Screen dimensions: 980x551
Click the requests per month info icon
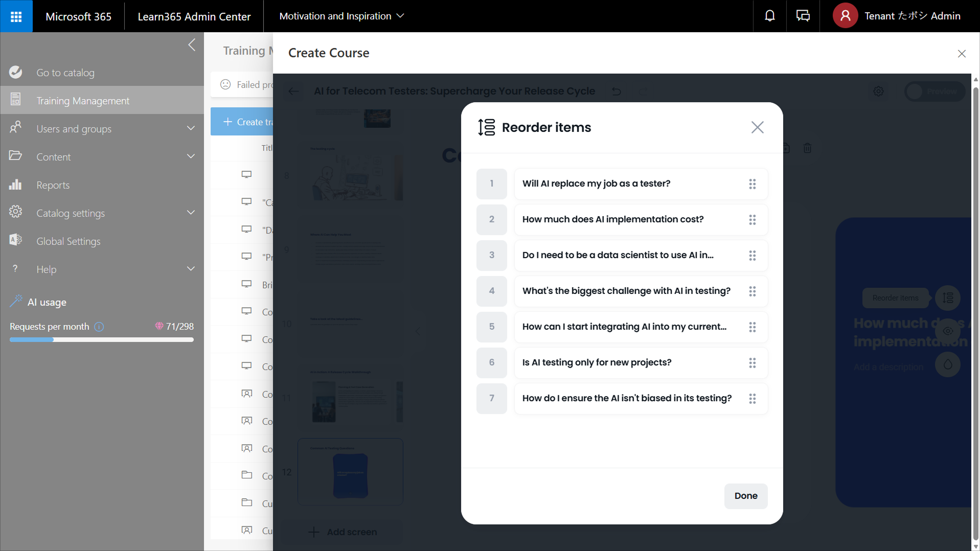point(99,327)
